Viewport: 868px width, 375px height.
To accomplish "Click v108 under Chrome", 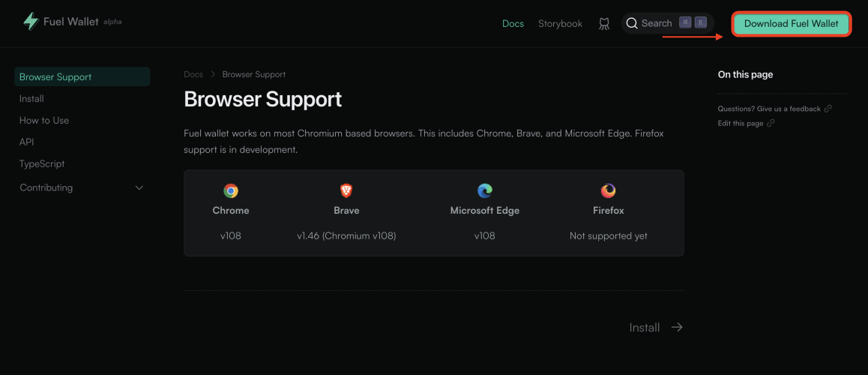I will [231, 236].
